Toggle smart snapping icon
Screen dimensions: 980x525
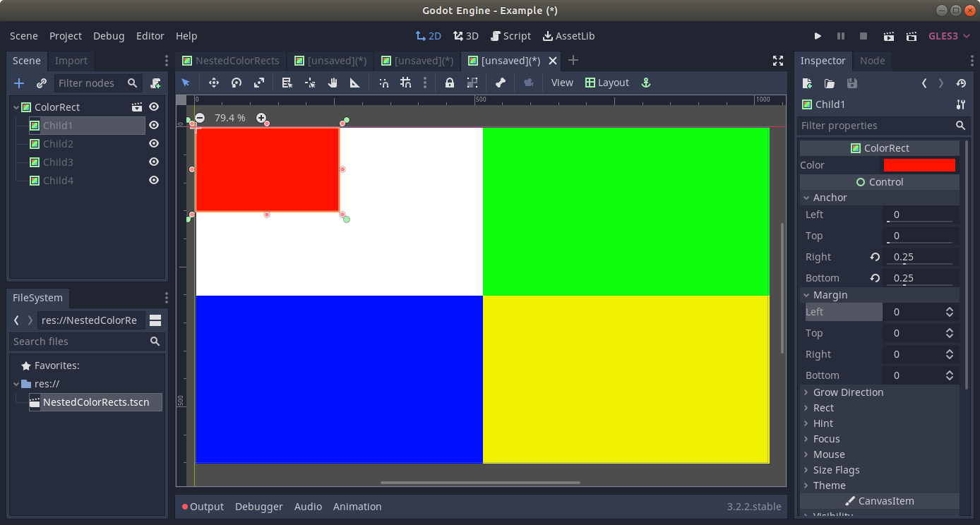[383, 83]
